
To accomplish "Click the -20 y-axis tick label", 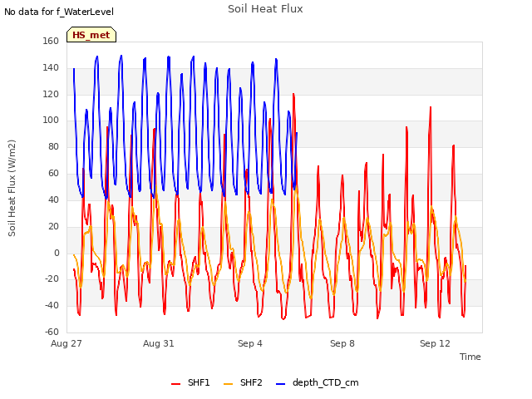I will [x=52, y=279].
